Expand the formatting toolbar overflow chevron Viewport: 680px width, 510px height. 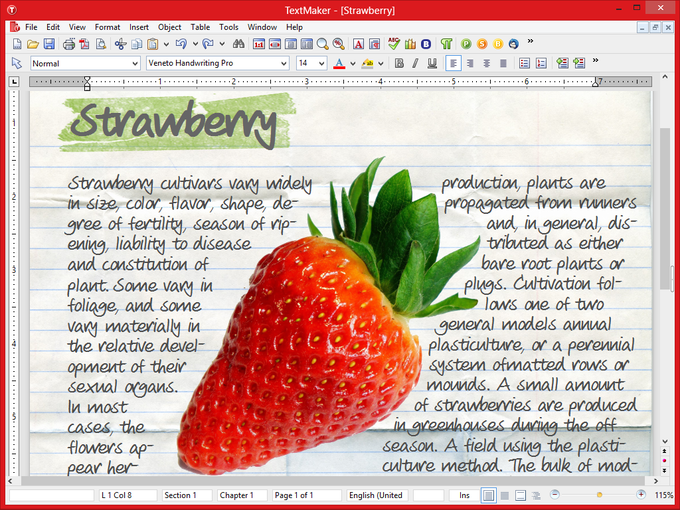595,61
